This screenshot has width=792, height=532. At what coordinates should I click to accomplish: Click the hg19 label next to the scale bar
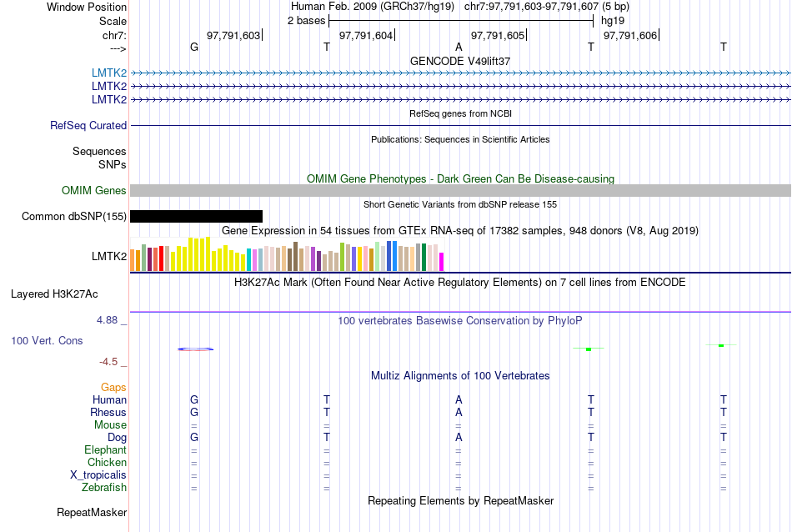pos(613,21)
